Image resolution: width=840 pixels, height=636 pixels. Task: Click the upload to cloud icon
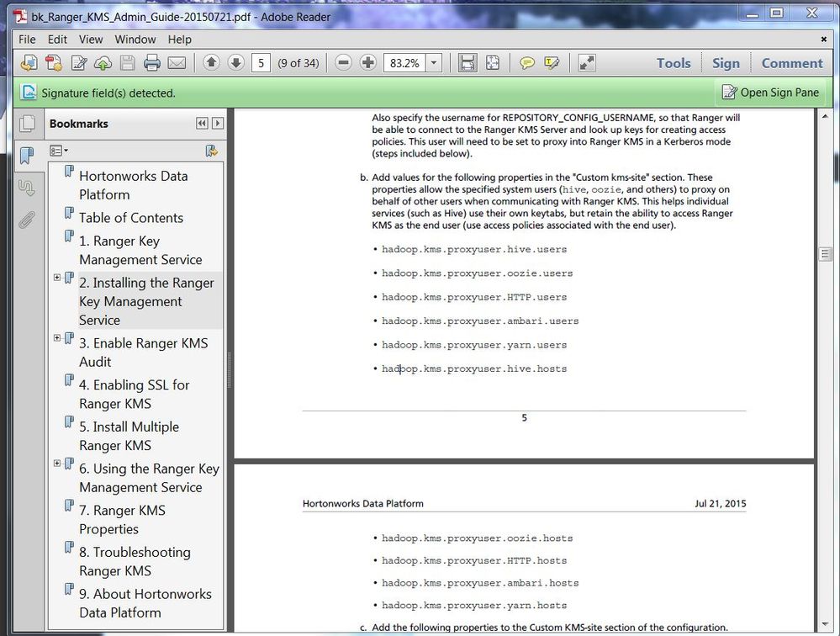coord(103,63)
